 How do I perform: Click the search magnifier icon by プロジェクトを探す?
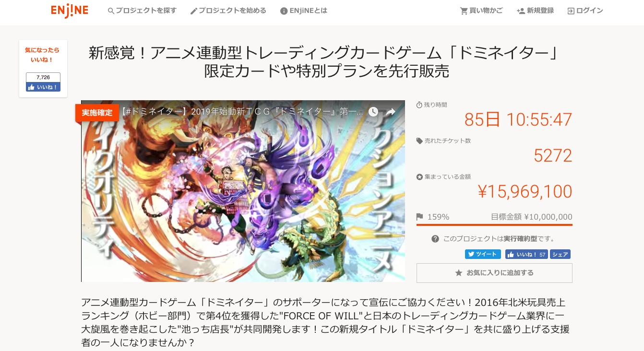point(111,11)
